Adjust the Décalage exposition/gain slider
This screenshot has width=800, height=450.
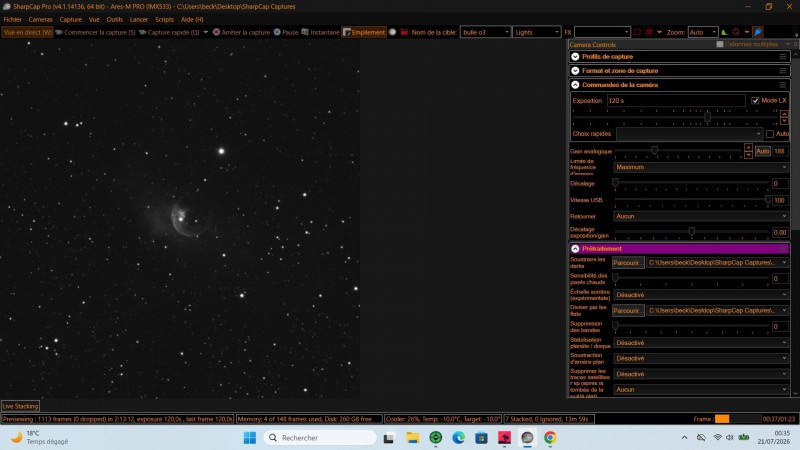[x=691, y=232]
